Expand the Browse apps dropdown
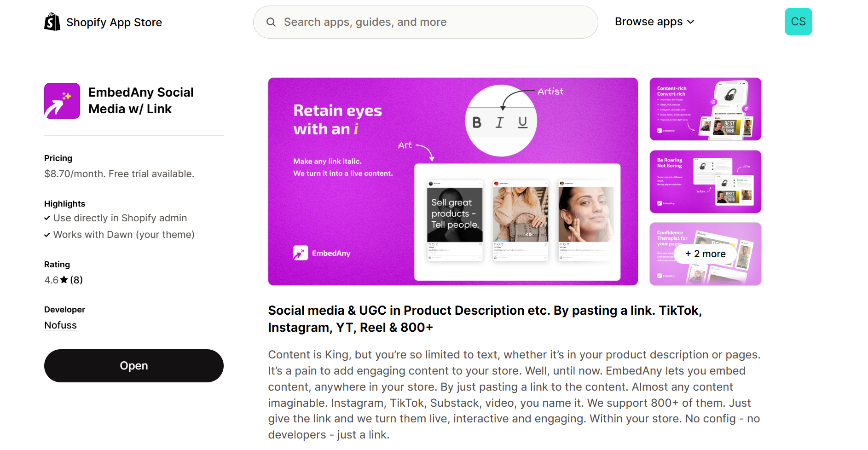The width and height of the screenshot is (868, 450). [649, 22]
